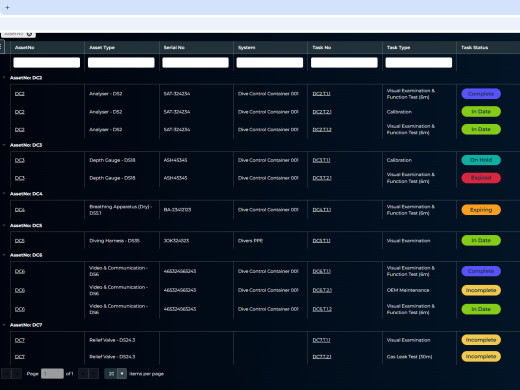This screenshot has width=520, height=390.
Task: Go to last page pager button
Action: coord(94,374)
